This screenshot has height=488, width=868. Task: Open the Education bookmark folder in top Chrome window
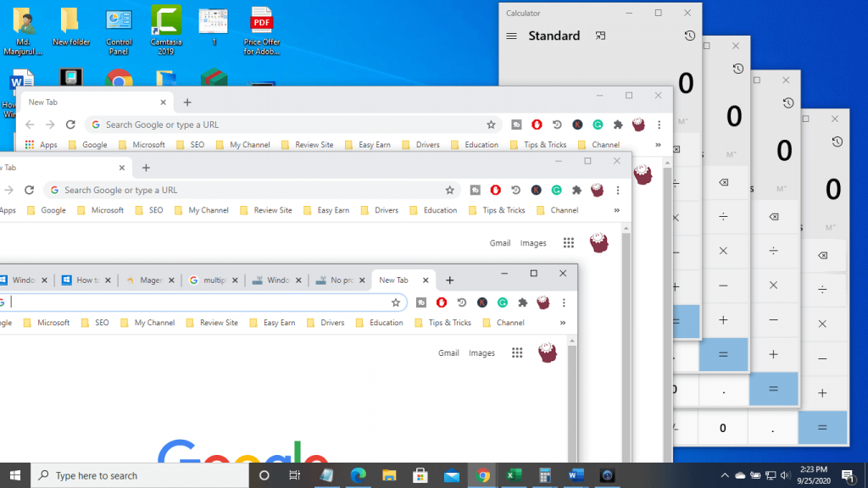(475, 145)
